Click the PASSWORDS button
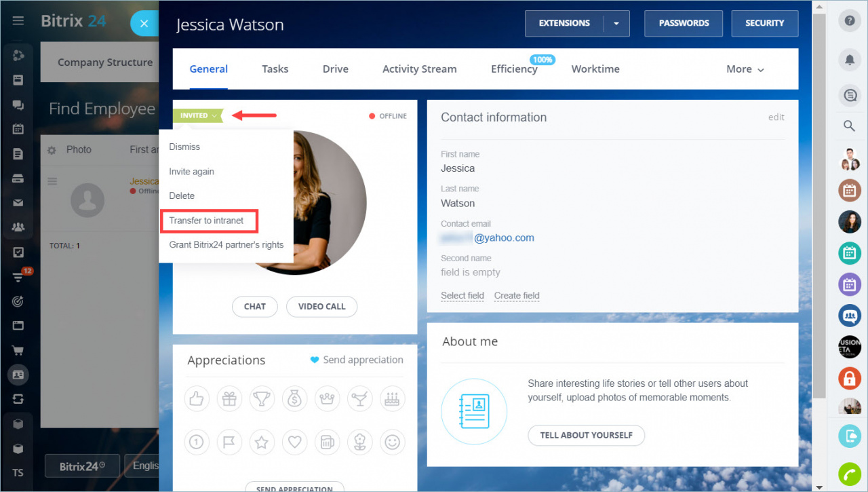Viewport: 868px width, 492px height. pyautogui.click(x=684, y=23)
